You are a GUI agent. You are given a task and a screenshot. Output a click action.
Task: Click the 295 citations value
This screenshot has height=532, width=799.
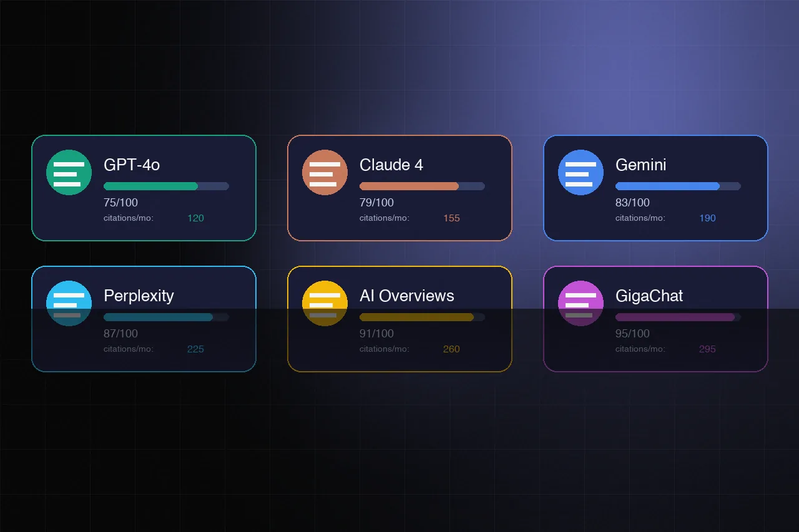pyautogui.click(x=707, y=349)
